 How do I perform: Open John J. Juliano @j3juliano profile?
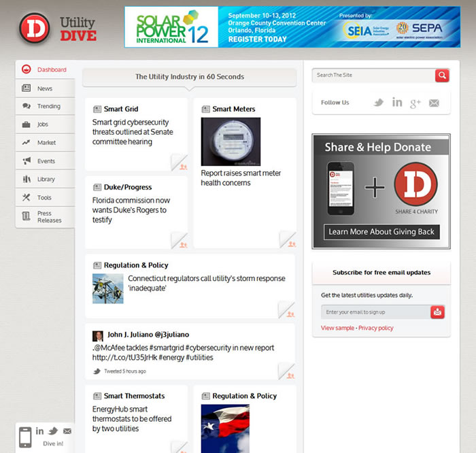point(148,335)
